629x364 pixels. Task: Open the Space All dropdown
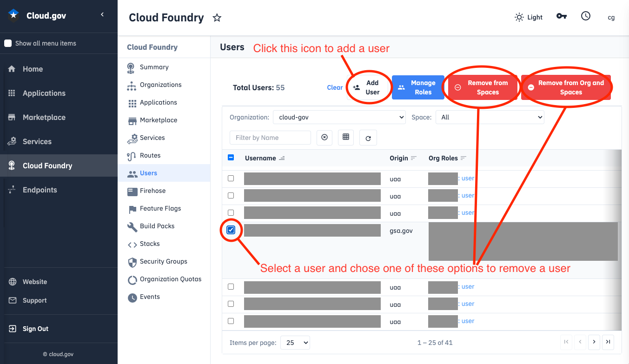click(490, 117)
